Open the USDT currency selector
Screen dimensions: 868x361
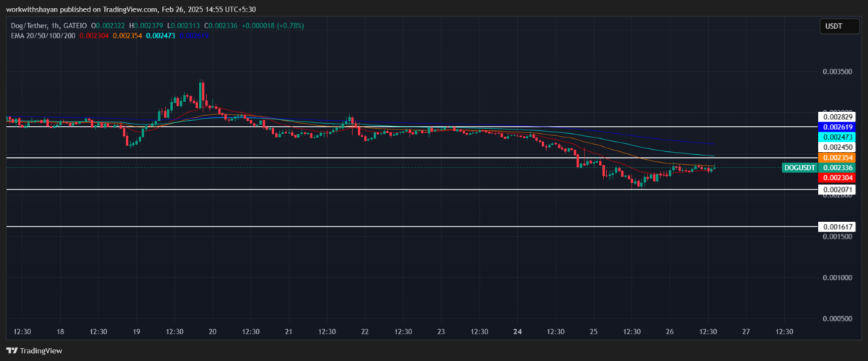(x=833, y=27)
